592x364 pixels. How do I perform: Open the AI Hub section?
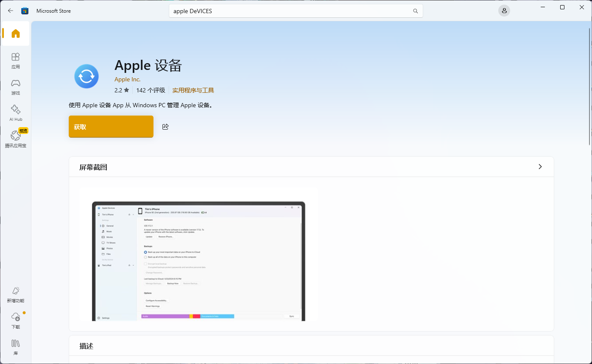point(15,112)
